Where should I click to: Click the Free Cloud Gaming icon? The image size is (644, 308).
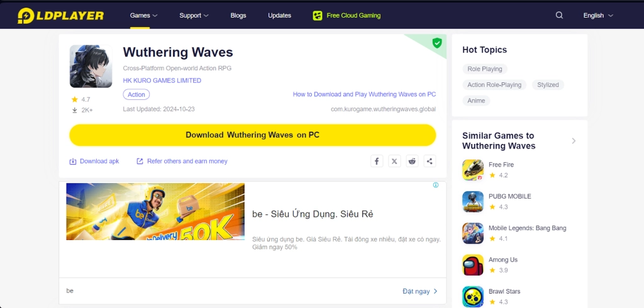(317, 16)
